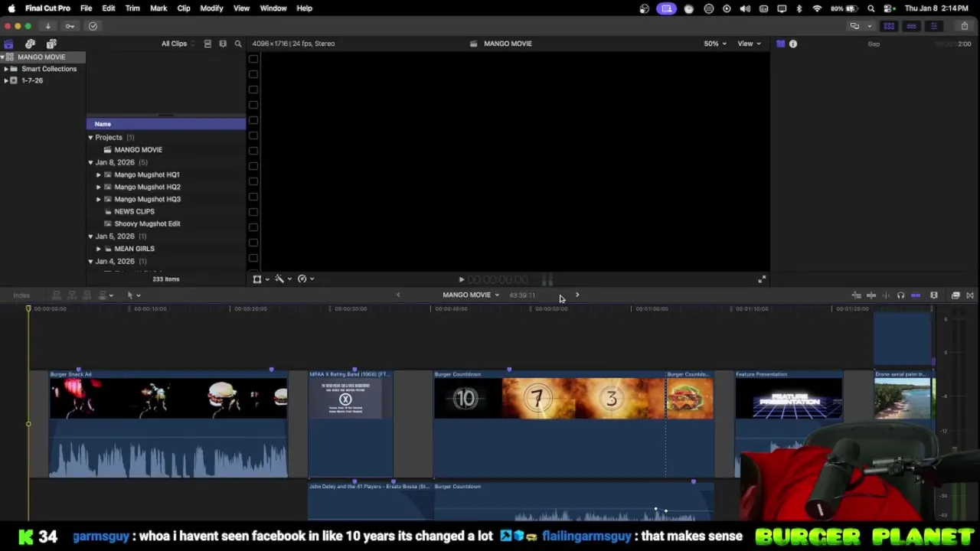Go forward in timeline history arrow
The height and width of the screenshot is (551, 980).
click(577, 295)
